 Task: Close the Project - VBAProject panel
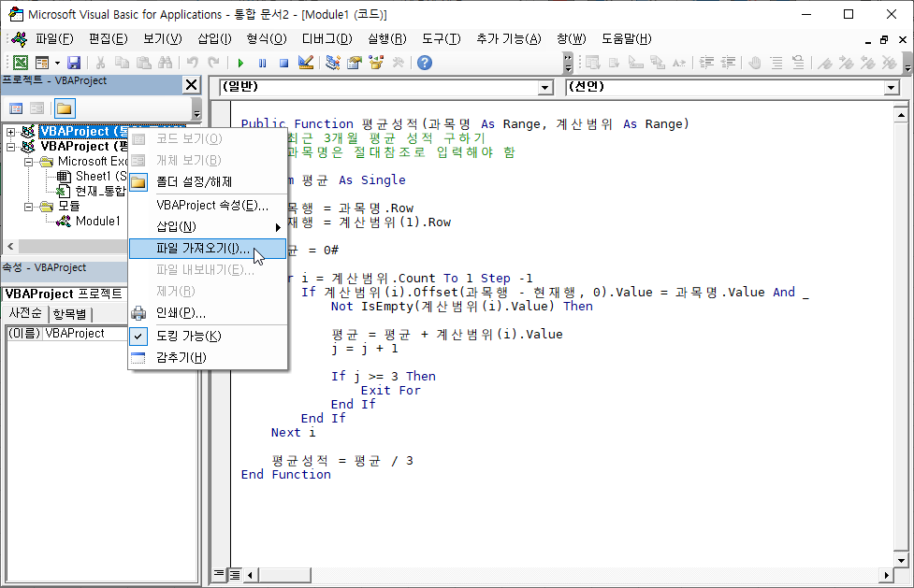[x=191, y=85]
